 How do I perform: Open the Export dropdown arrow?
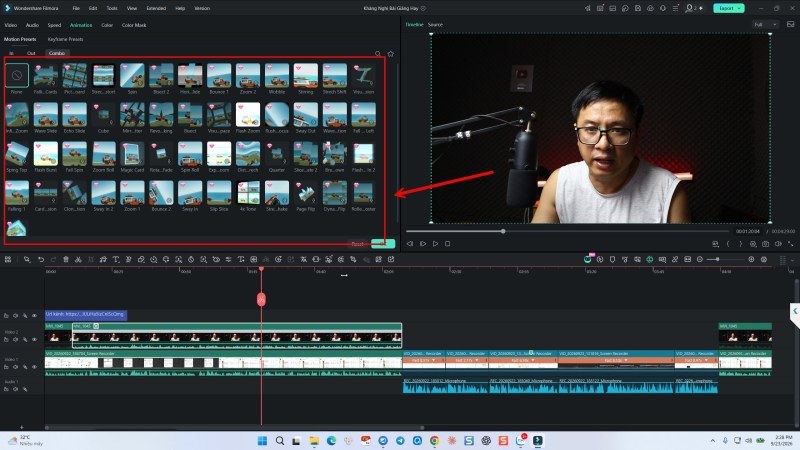739,8
